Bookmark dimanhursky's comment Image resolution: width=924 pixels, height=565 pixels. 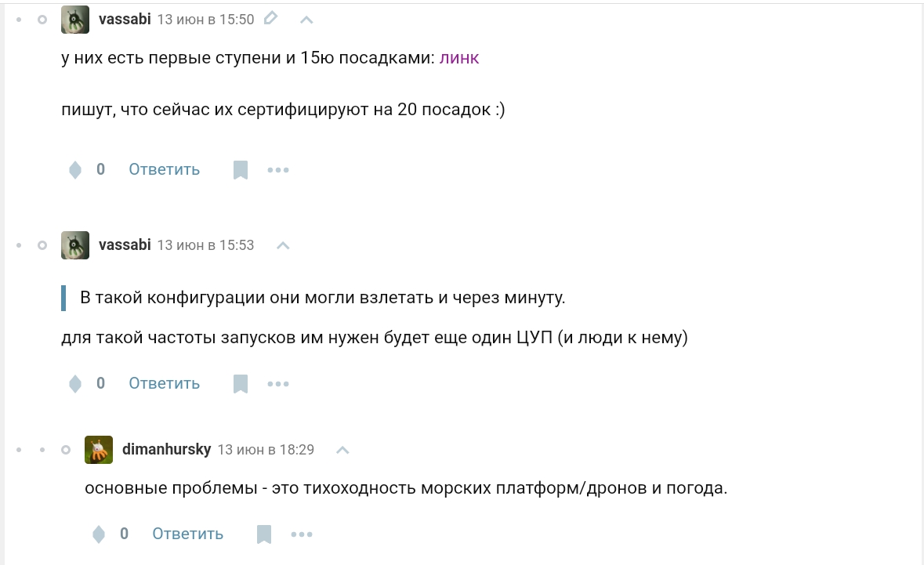click(x=264, y=534)
